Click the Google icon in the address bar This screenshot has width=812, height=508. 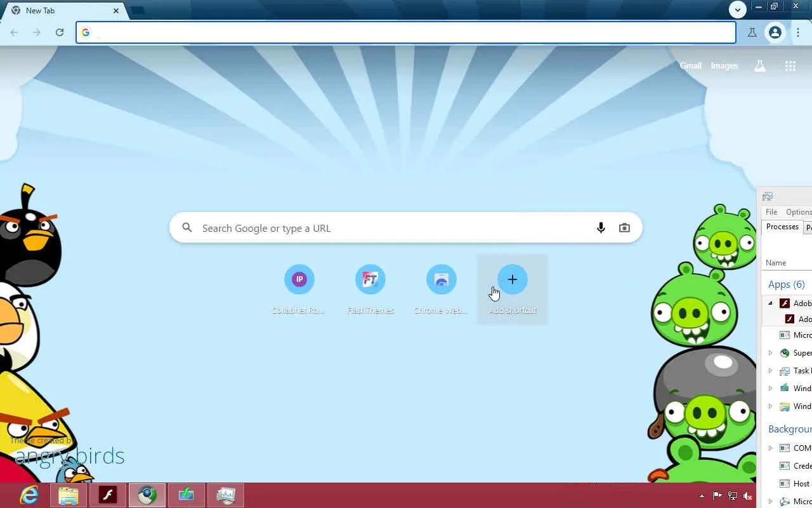[86, 32]
